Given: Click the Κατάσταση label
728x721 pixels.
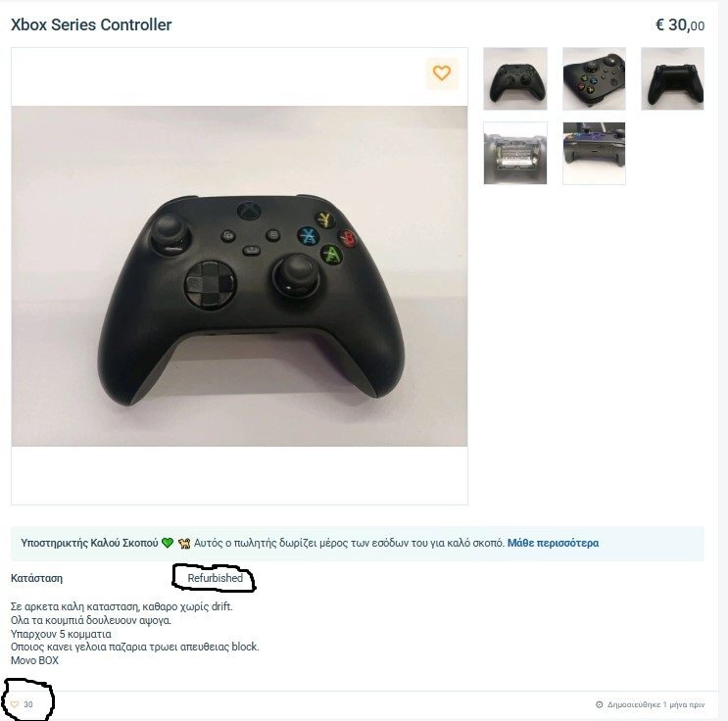Looking at the screenshot, I should (x=36, y=579).
